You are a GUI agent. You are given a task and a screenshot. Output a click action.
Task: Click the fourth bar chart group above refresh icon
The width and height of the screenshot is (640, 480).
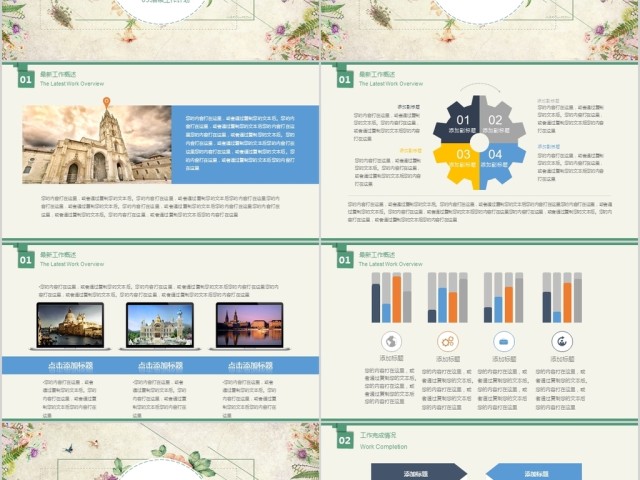coord(562,298)
